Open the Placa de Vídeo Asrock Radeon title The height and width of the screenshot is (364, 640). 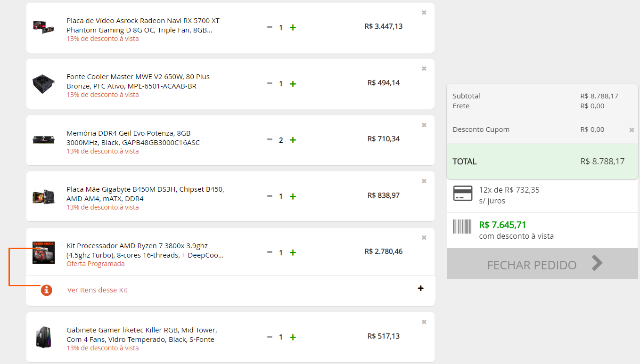pyautogui.click(x=143, y=25)
